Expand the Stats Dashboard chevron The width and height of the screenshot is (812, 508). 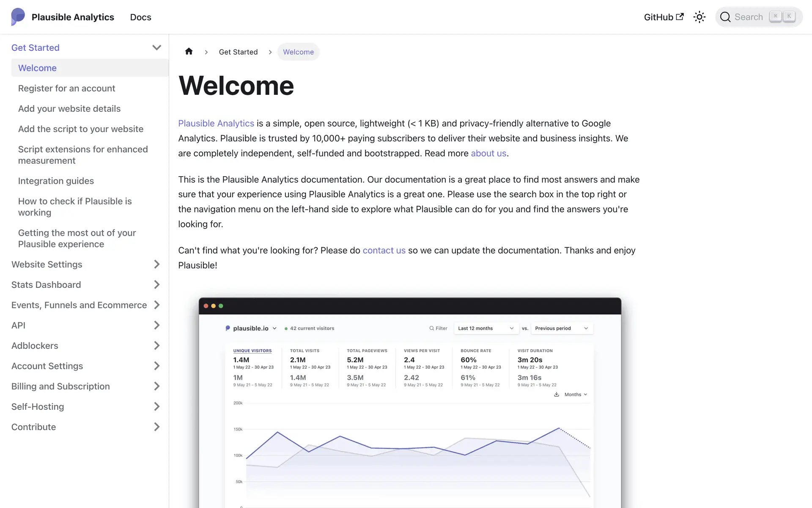click(156, 284)
